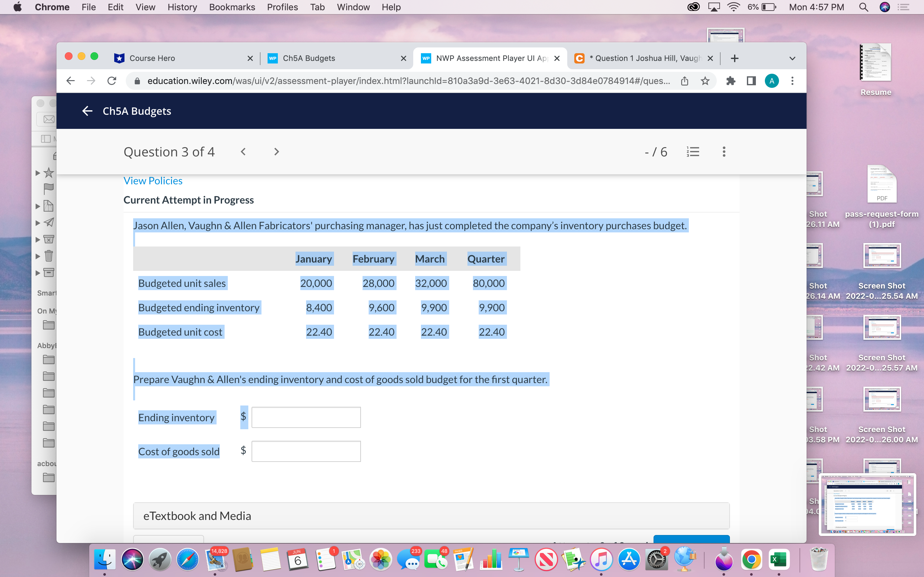
Task: Open the vertical three-dot menu in the question header
Action: tap(723, 152)
